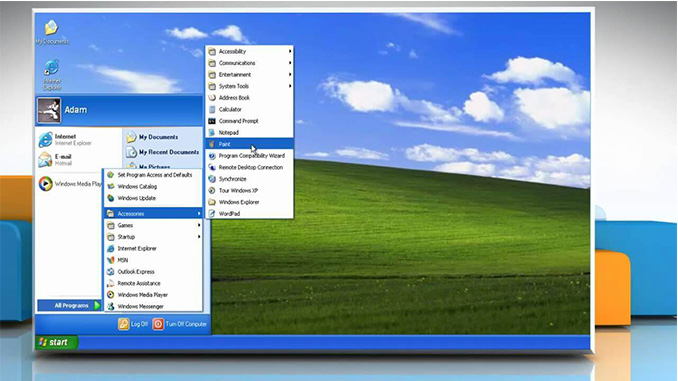The image size is (678, 381).
Task: Open the Games folder entry
Action: click(x=153, y=225)
